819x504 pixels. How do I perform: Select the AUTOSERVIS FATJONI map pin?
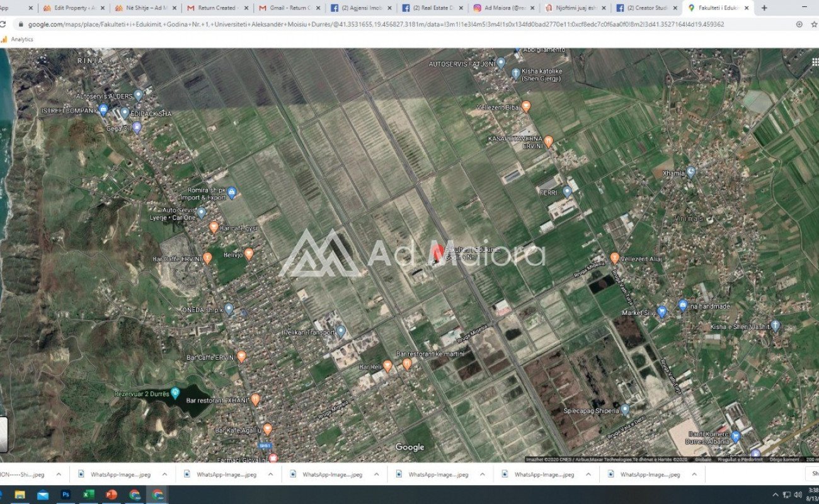click(501, 63)
